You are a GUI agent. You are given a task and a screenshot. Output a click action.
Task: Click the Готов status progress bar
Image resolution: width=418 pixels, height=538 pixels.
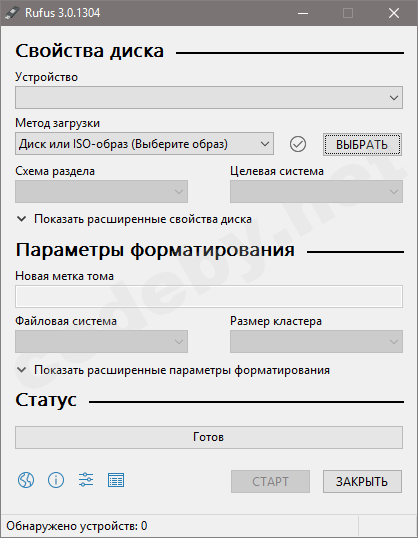tap(209, 437)
